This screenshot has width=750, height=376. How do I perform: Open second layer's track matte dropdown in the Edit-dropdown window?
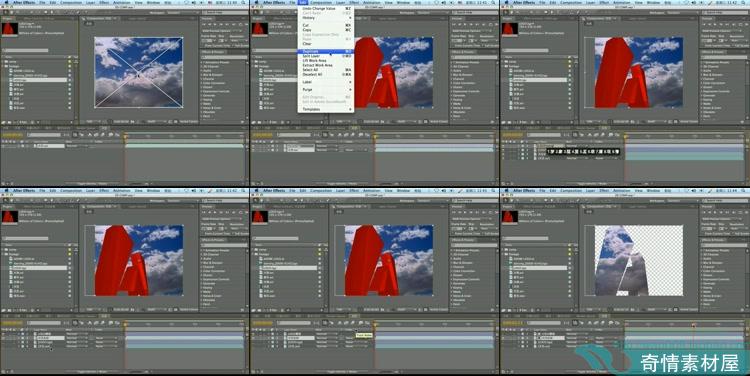[356, 150]
